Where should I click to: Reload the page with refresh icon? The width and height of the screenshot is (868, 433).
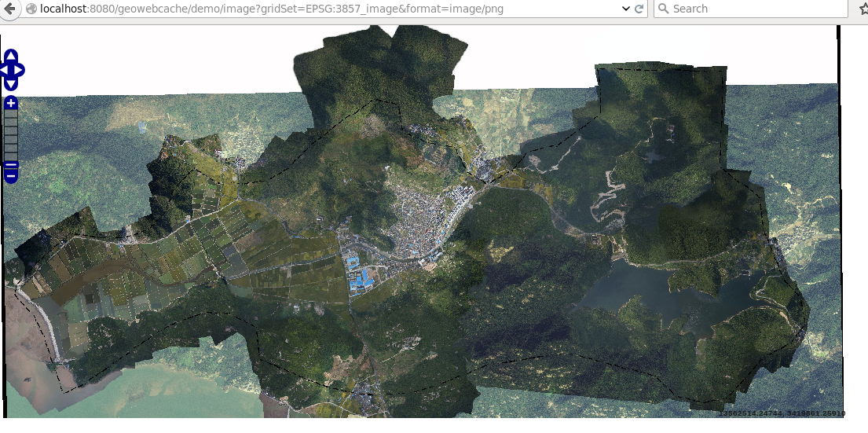(639, 9)
